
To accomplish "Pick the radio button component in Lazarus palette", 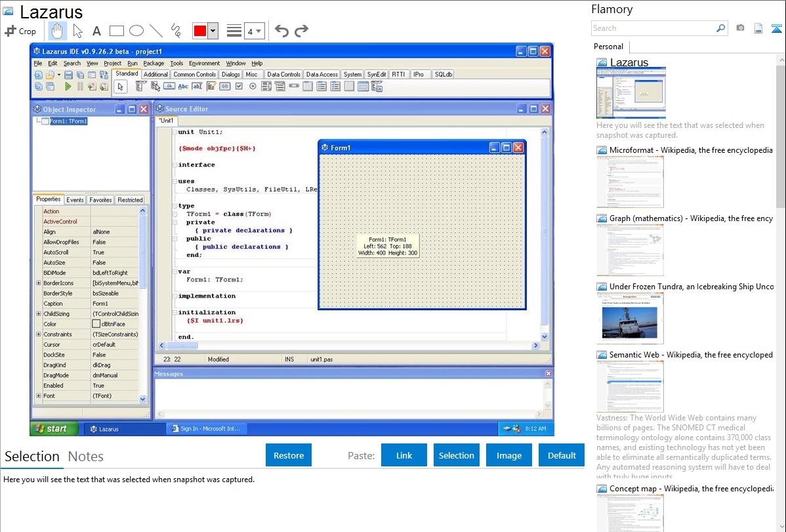I will tap(253, 86).
